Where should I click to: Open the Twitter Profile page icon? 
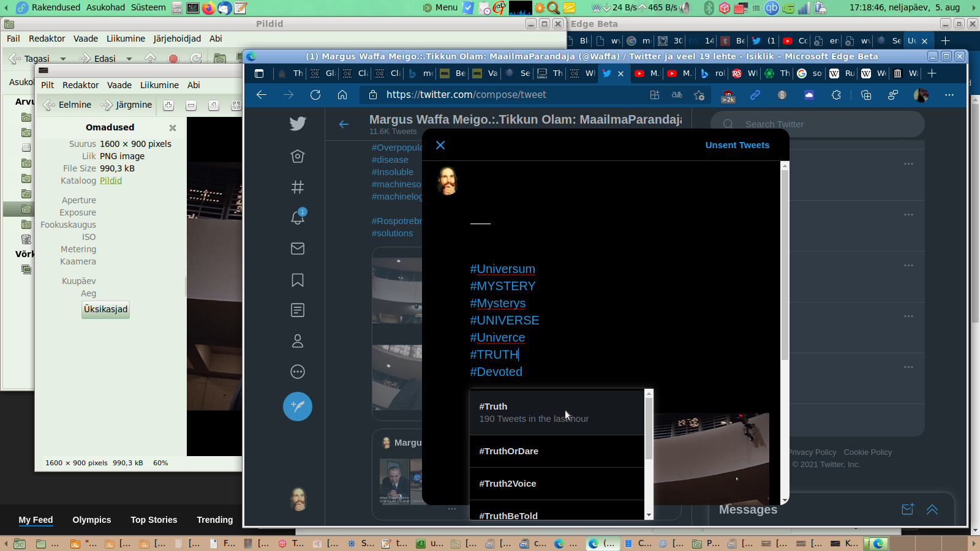[298, 341]
